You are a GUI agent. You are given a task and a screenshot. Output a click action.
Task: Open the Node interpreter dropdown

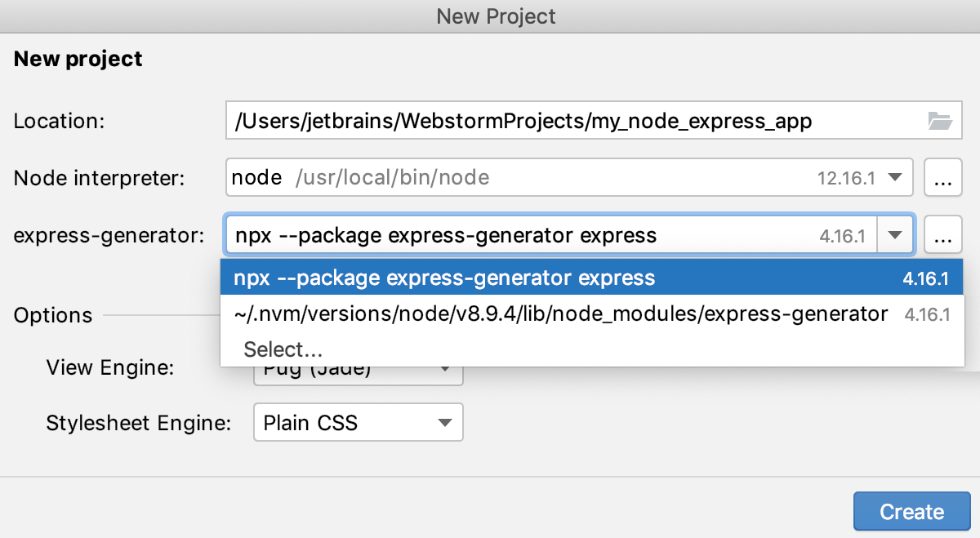[x=569, y=177]
